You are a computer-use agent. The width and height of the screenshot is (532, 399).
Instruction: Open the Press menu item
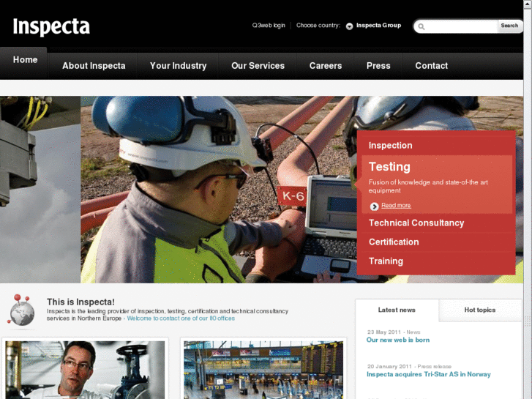click(378, 66)
